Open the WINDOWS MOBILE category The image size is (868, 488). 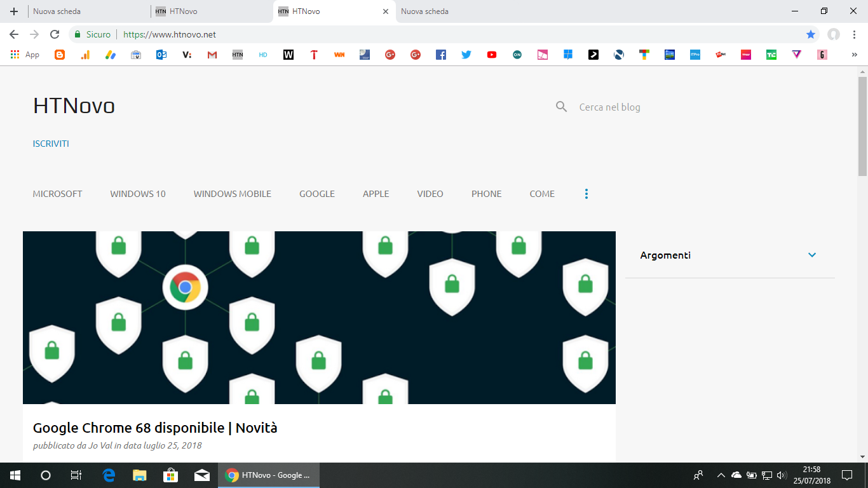[x=233, y=194]
